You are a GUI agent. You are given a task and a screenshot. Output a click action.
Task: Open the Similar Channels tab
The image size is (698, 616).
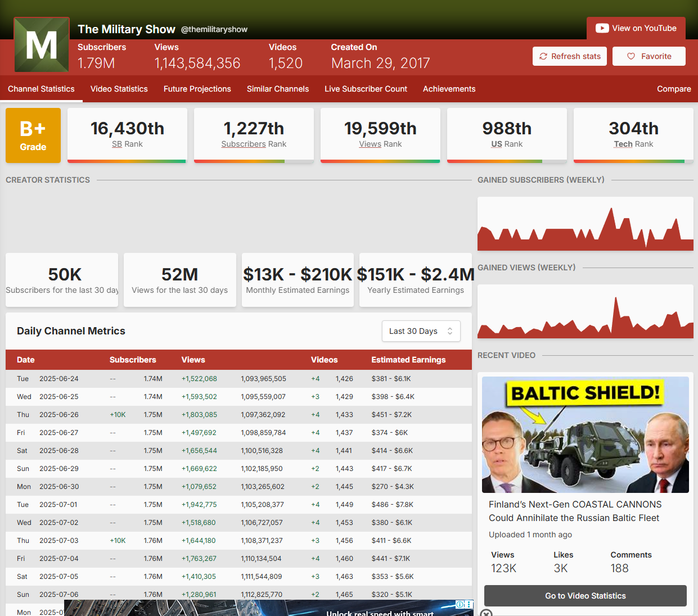coord(278,89)
